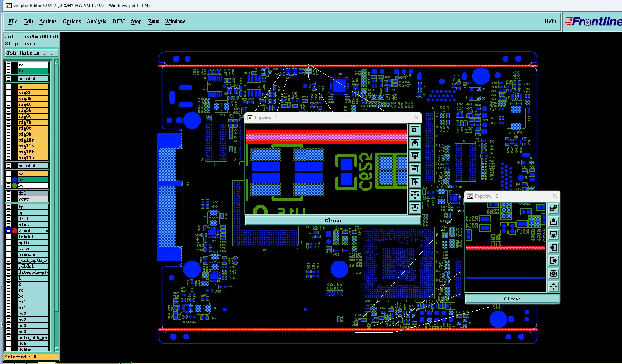Screen dimensions: 622x364
Task: Zoom in icon of Popview 1
Action: pos(415,195)
